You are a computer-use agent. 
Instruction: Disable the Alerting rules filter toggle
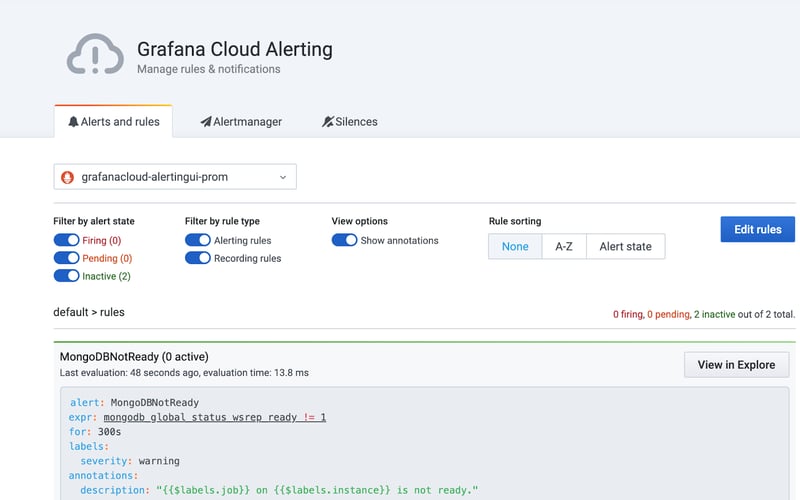click(198, 240)
